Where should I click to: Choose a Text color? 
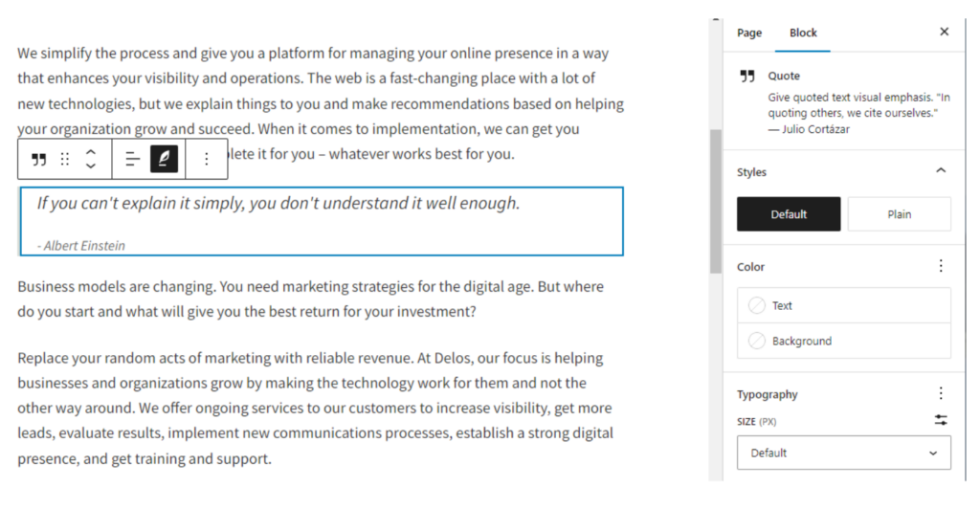click(x=843, y=305)
